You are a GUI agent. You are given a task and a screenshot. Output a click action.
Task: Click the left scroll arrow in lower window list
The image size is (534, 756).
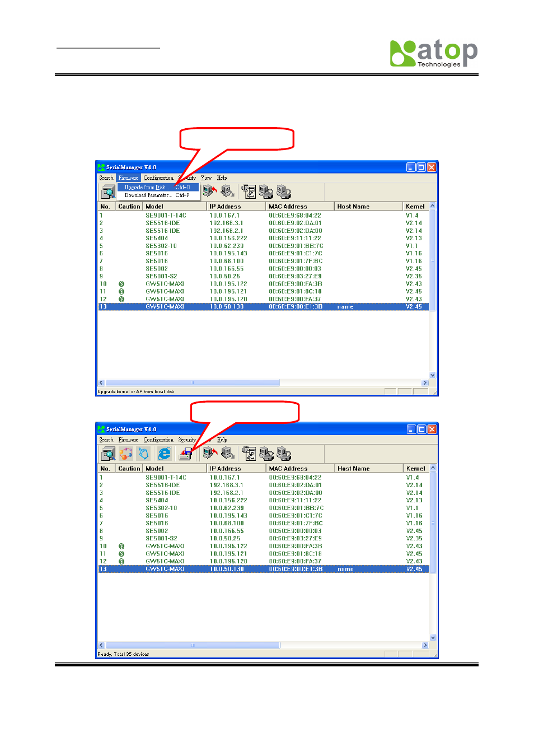click(x=102, y=645)
